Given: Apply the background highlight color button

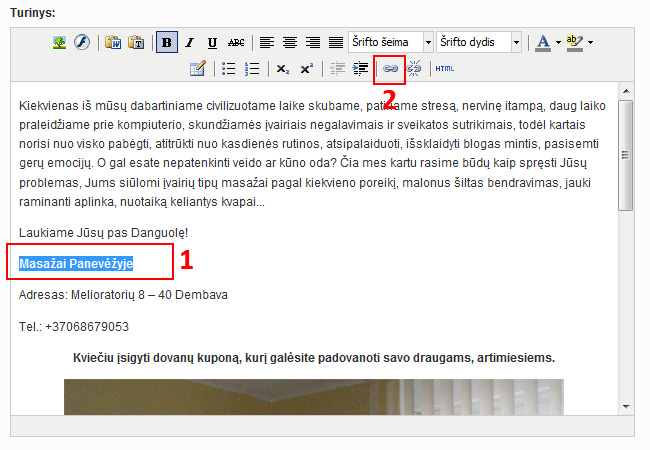Looking at the screenshot, I should (x=575, y=42).
